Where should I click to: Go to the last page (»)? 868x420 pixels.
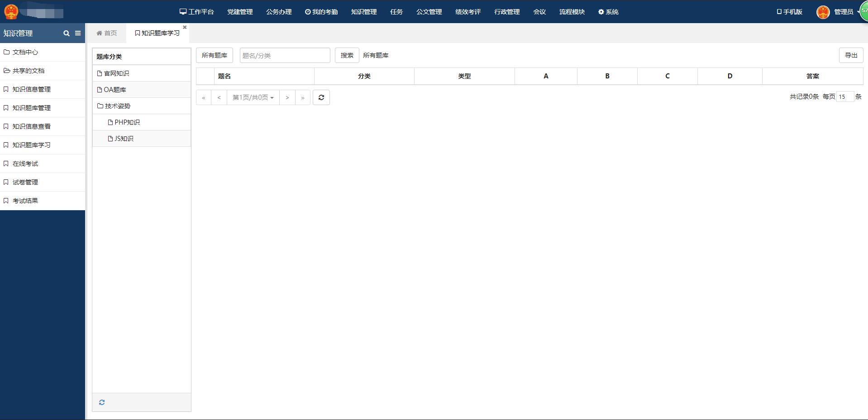pos(303,97)
